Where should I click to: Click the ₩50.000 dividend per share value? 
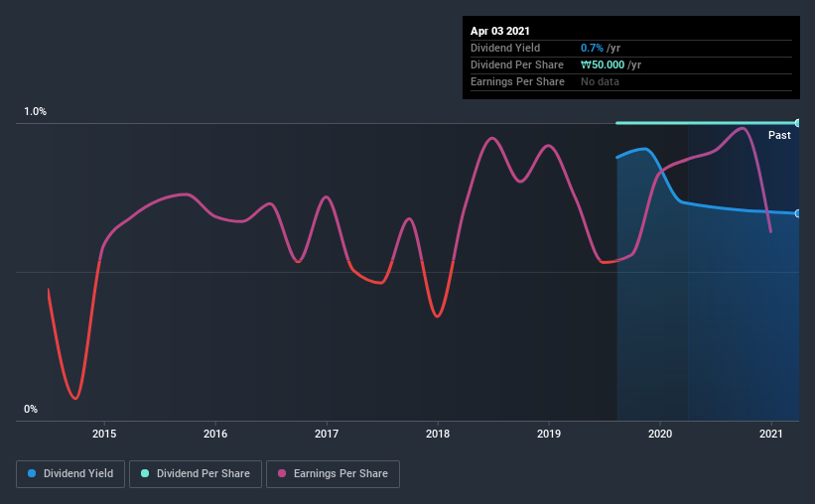[603, 64]
